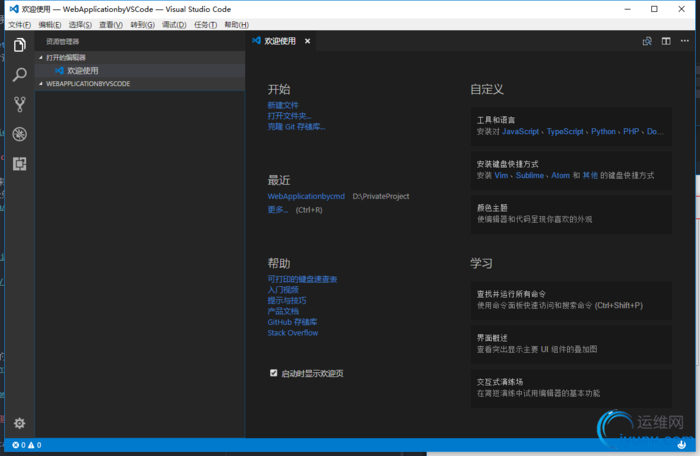
Task: Open recent WebApplicationbycmd project link
Action: pos(306,196)
